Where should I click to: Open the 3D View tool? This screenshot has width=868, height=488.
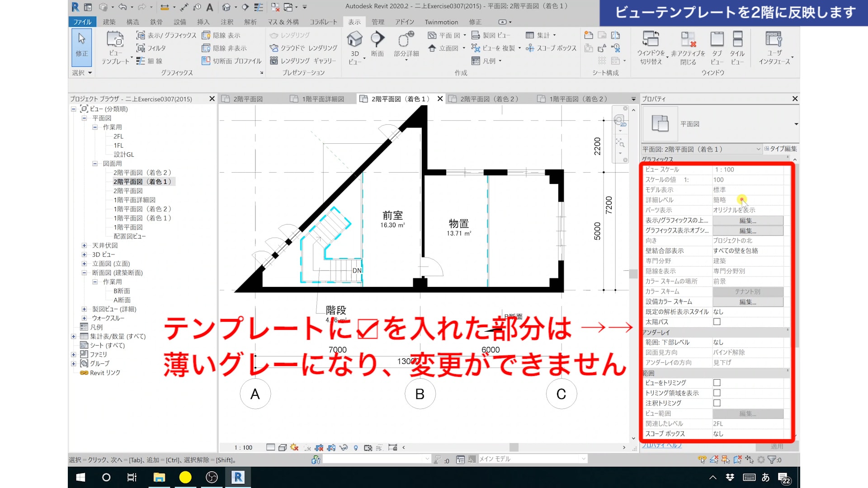point(354,40)
